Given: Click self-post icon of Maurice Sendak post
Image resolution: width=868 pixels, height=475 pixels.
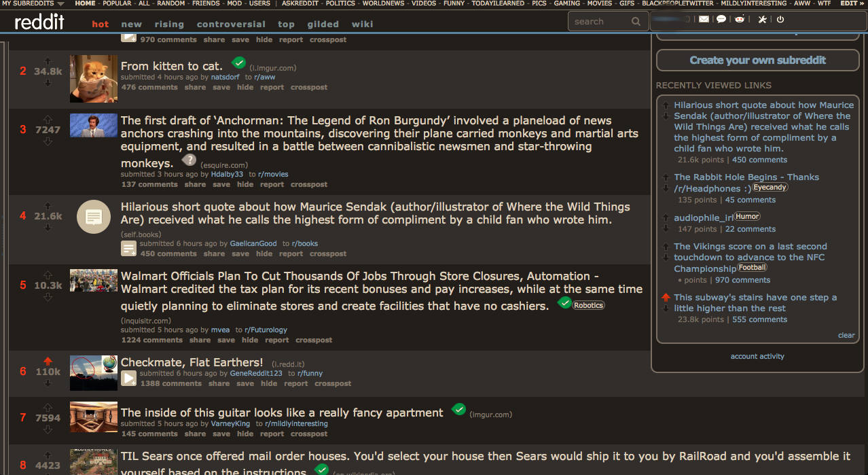Looking at the screenshot, I should 94,217.
